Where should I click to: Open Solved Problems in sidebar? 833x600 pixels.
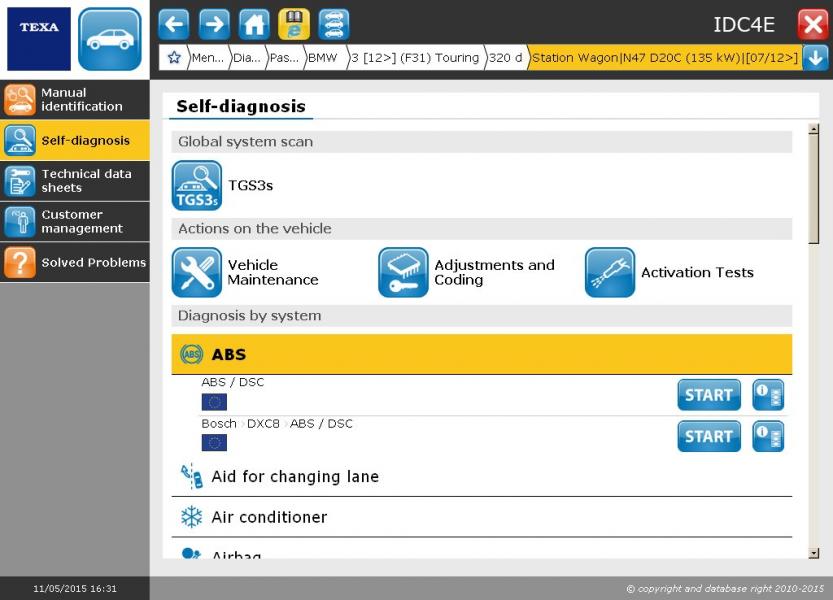pyautogui.click(x=75, y=263)
